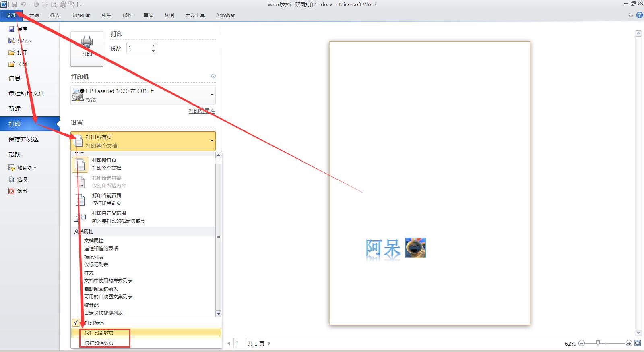Click the zoom out minus button
Viewport: 644px width, 352px height.
coord(582,343)
